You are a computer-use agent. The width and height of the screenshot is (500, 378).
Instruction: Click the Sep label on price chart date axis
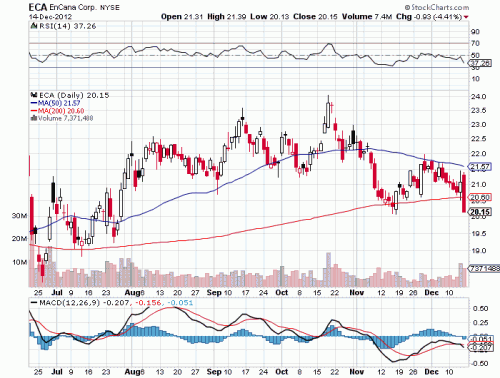click(x=213, y=293)
